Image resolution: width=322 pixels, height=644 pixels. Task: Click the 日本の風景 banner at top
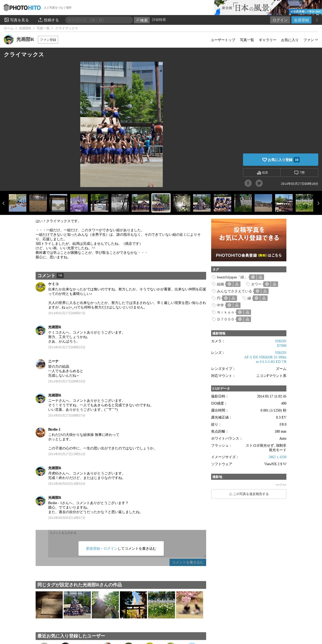click(x=268, y=8)
